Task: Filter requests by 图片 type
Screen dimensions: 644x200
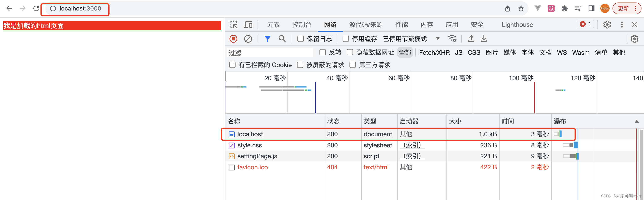Action: coord(492,52)
